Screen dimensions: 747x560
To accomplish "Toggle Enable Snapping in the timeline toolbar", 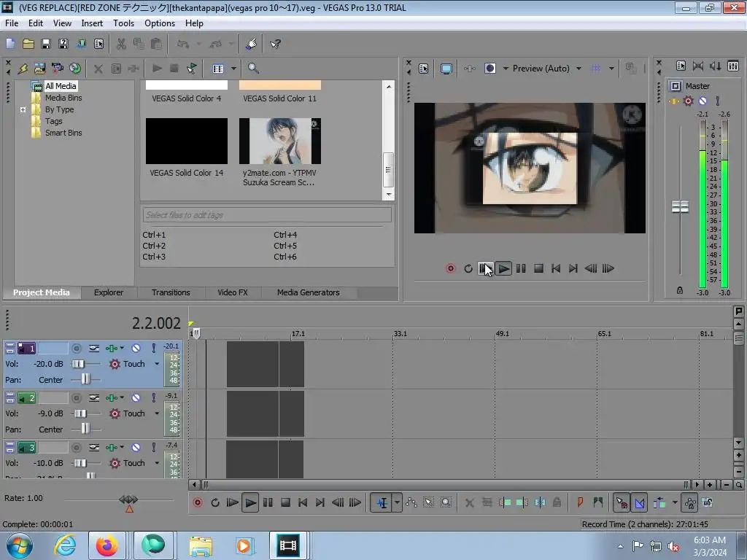I will pyautogui.click(x=622, y=502).
